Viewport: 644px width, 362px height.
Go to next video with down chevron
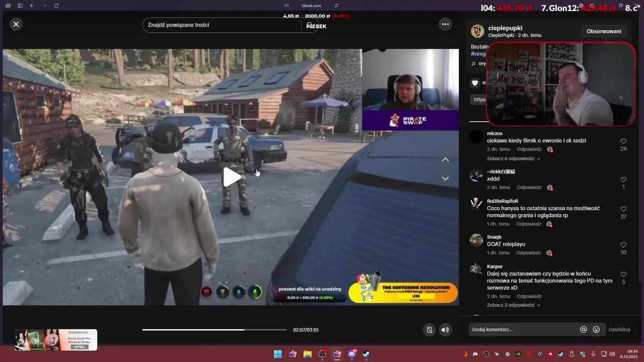tap(445, 178)
